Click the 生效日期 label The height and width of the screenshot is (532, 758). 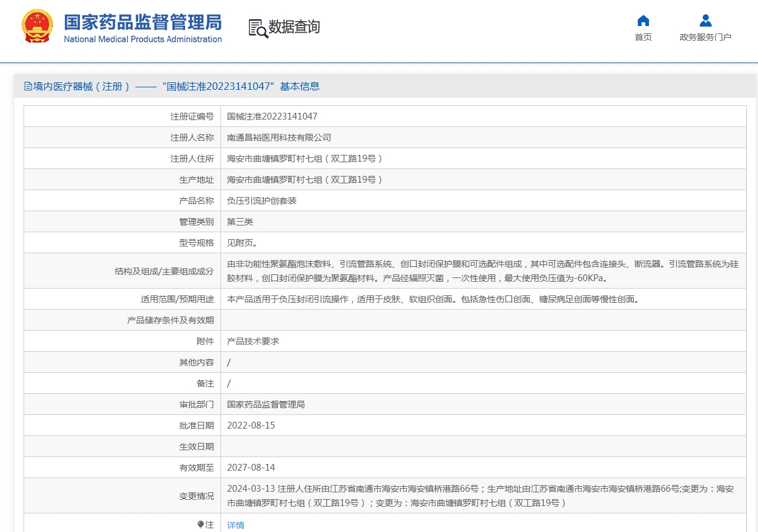196,447
